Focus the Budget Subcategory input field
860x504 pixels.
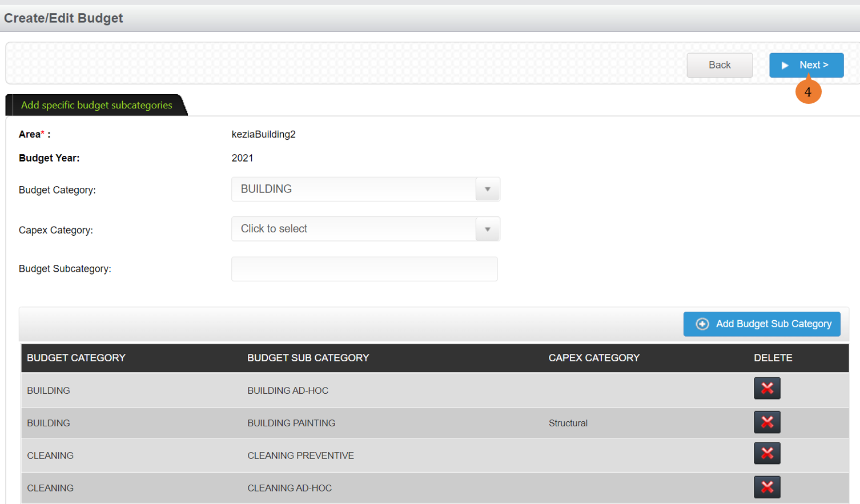coord(364,269)
